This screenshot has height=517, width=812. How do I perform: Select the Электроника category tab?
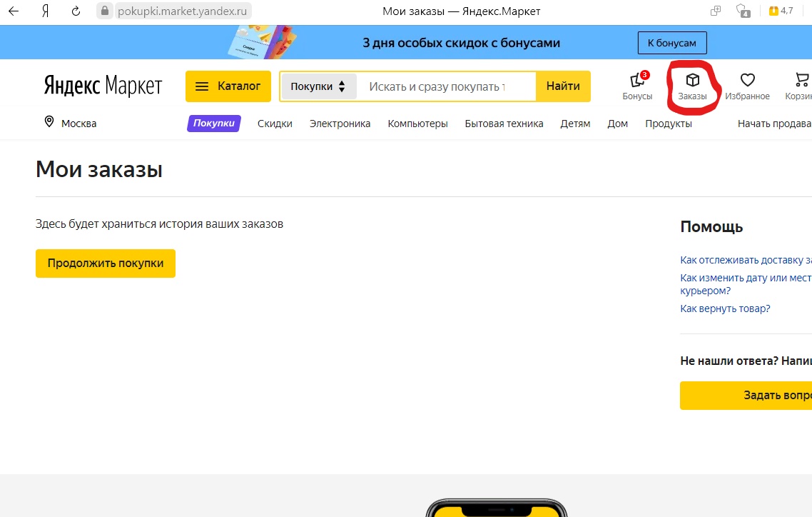[x=340, y=124]
